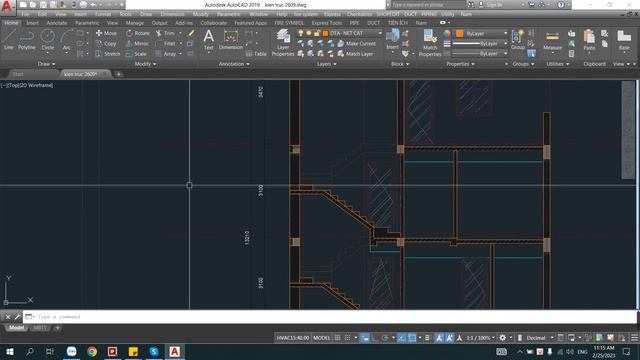640x360 pixels.
Task: Click Match Properties tool
Action: pos(430,42)
